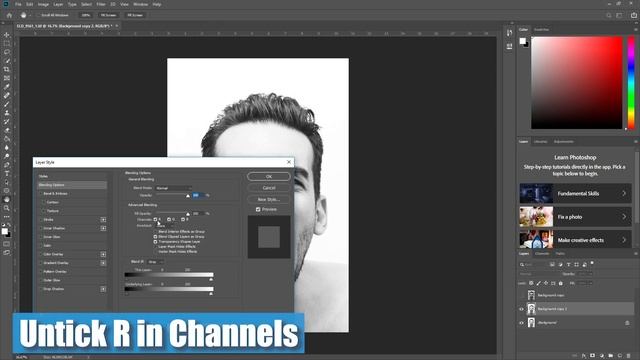
Task: Click the Fill Opacity slider handle
Action: click(x=188, y=214)
